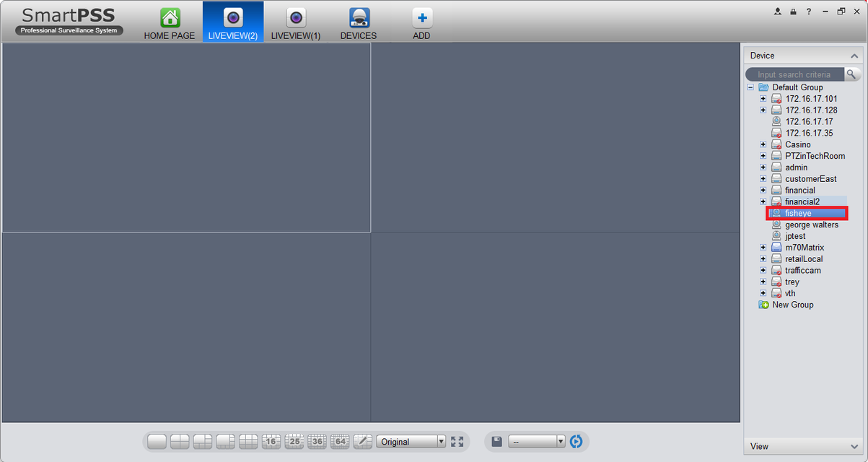Select the 36-window layout
This screenshot has height=462, width=868.
coord(317,442)
